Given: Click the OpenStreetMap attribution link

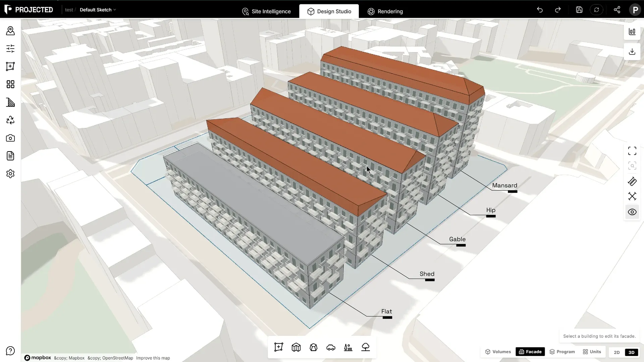Looking at the screenshot, I should tap(110, 358).
